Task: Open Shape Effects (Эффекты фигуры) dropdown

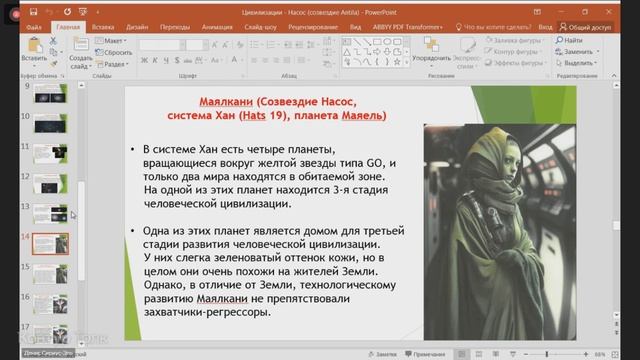Action: click(516, 63)
